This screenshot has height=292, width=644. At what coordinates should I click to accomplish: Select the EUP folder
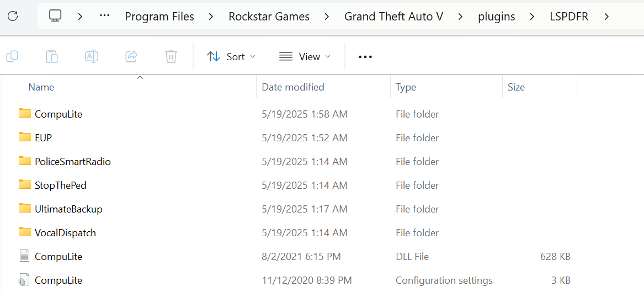click(x=43, y=138)
